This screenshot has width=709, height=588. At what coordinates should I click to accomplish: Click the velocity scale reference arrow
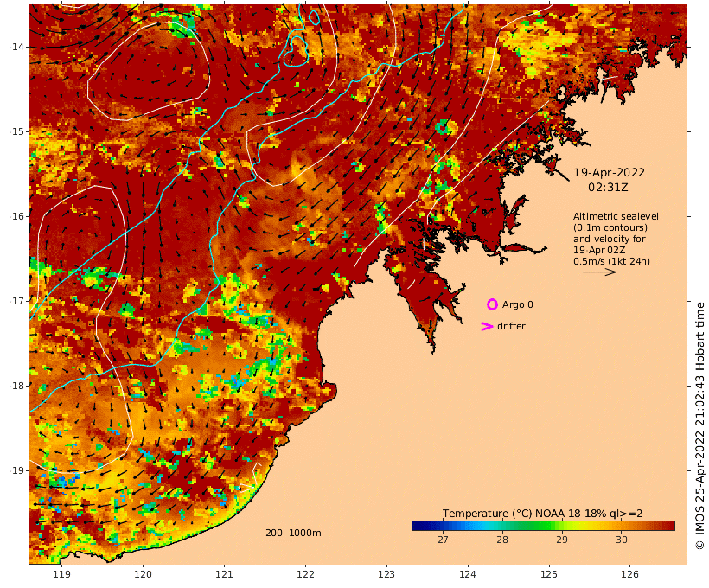coord(599,272)
